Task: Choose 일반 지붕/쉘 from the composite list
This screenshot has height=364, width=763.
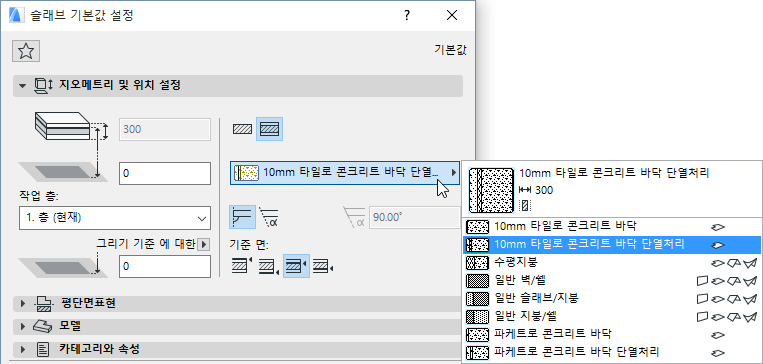Action: pyautogui.click(x=611, y=316)
